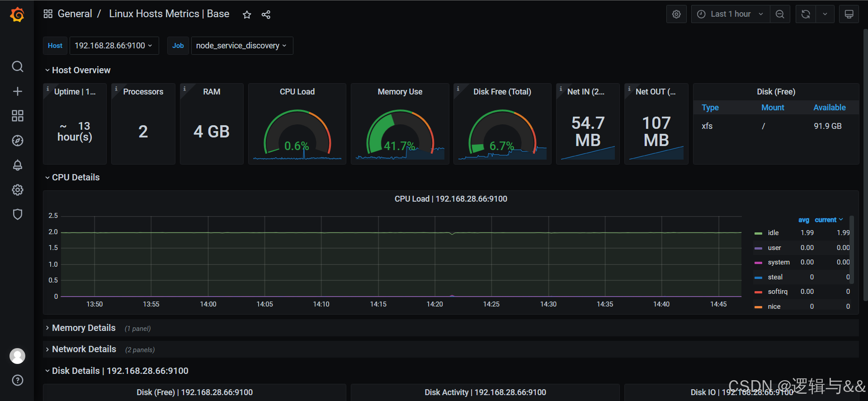Open the Explore compass icon
This screenshot has width=868, height=401.
coord(17,141)
